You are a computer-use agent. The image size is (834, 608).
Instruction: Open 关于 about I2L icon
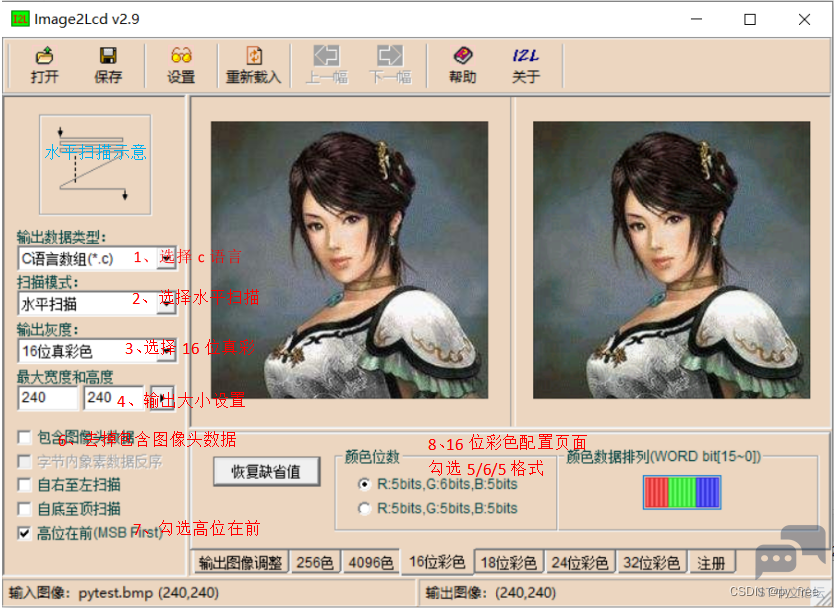(526, 65)
